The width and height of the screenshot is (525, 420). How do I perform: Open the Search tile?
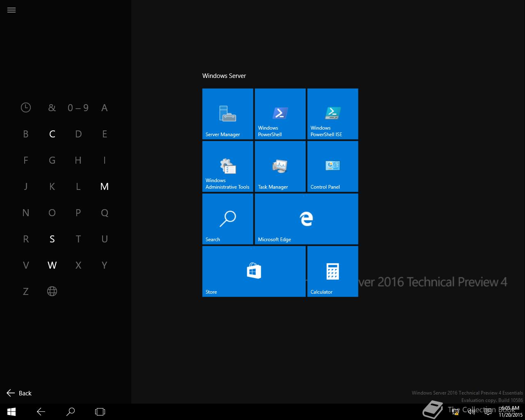pyautogui.click(x=228, y=219)
